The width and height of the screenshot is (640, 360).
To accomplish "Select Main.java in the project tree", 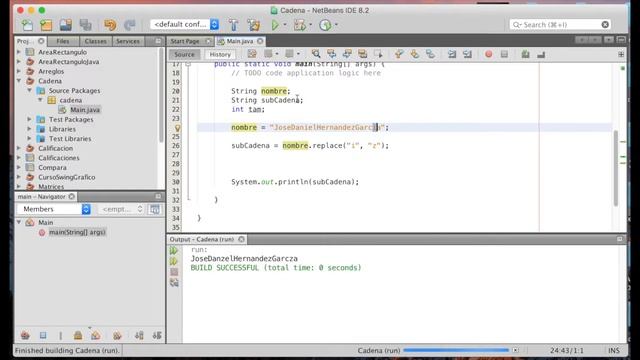I will (85, 110).
